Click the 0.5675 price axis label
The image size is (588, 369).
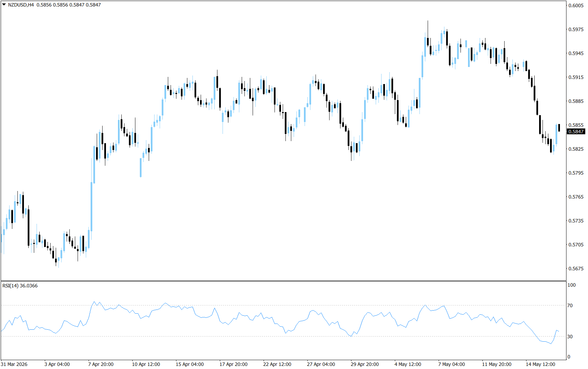tap(576, 269)
